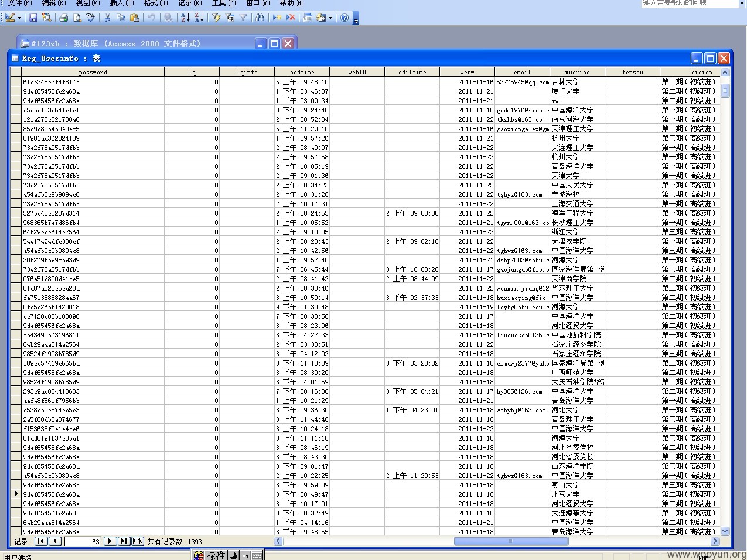Open the 格式 menu
This screenshot has height=560, width=747.
[156, 3]
